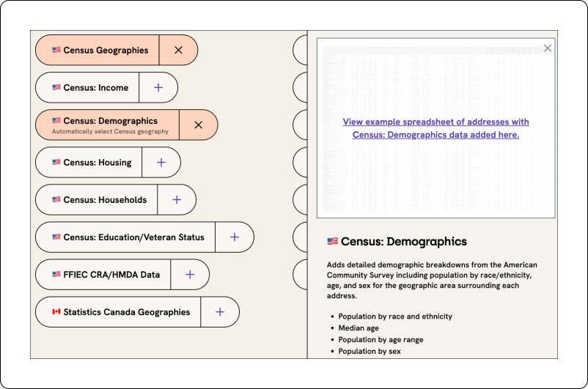Image resolution: width=588 pixels, height=389 pixels.
Task: Add FFIEC CRA/HMDA Data via plus icon
Action: [190, 275]
